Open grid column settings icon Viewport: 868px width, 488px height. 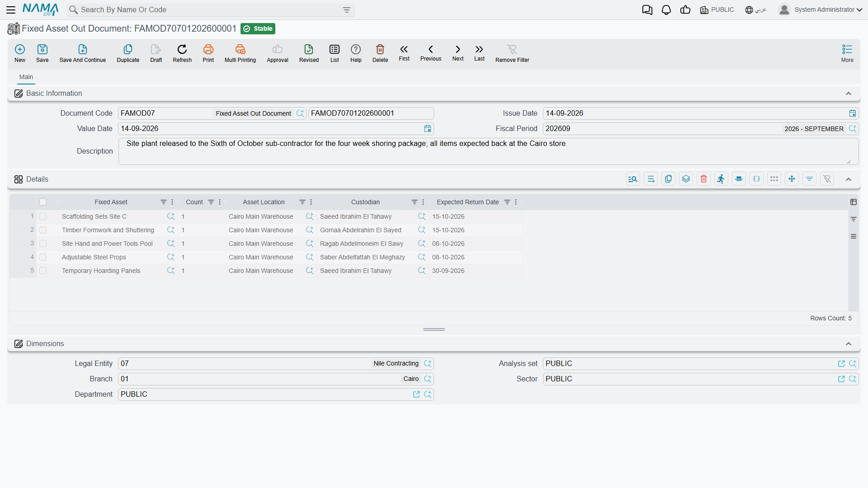(x=854, y=202)
